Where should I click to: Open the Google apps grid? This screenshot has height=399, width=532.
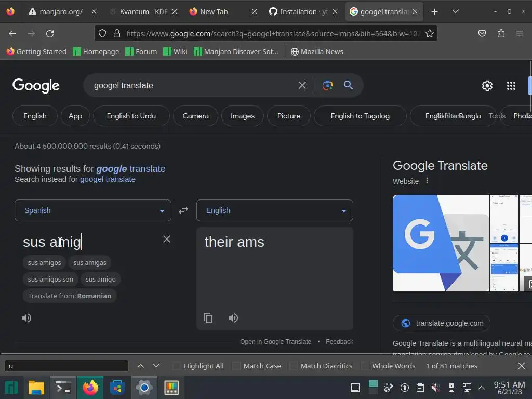pyautogui.click(x=511, y=86)
